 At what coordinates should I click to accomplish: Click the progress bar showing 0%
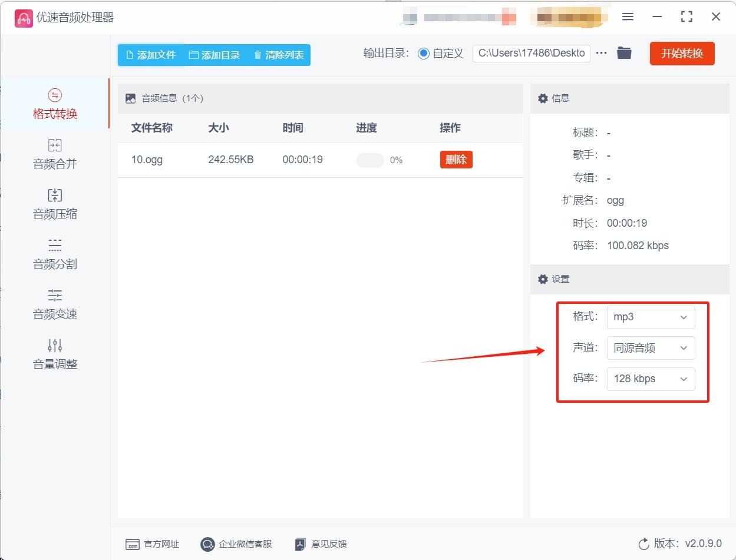pos(370,159)
